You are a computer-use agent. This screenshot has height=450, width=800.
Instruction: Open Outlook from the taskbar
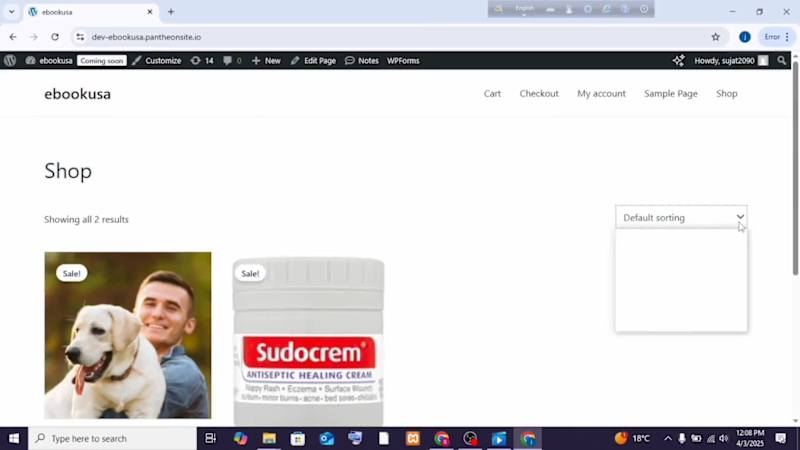[x=327, y=438]
